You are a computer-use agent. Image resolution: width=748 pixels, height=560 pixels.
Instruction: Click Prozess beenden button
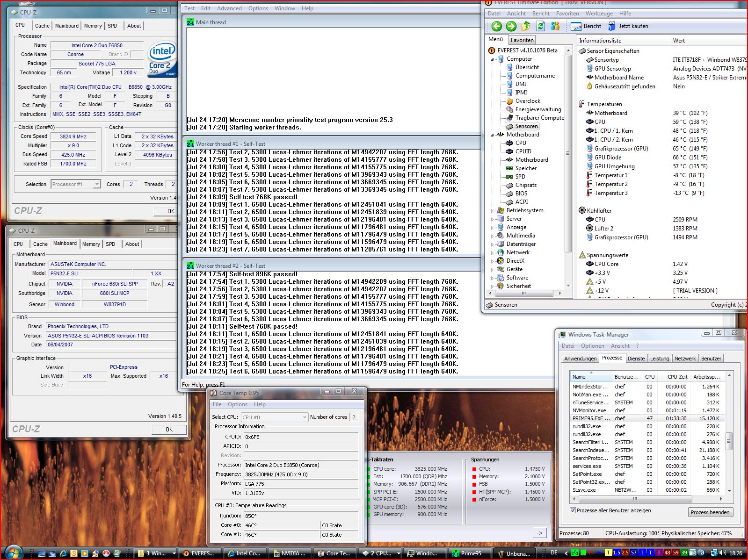click(x=710, y=512)
